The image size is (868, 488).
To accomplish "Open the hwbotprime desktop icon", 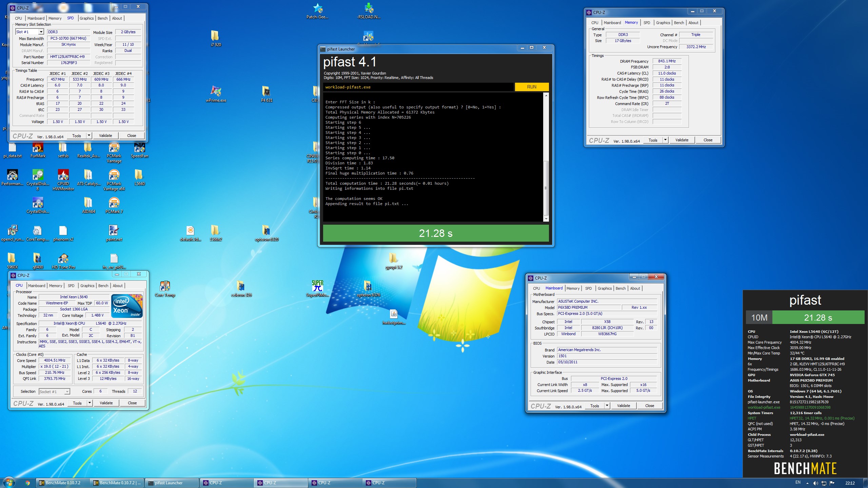I will click(x=394, y=317).
